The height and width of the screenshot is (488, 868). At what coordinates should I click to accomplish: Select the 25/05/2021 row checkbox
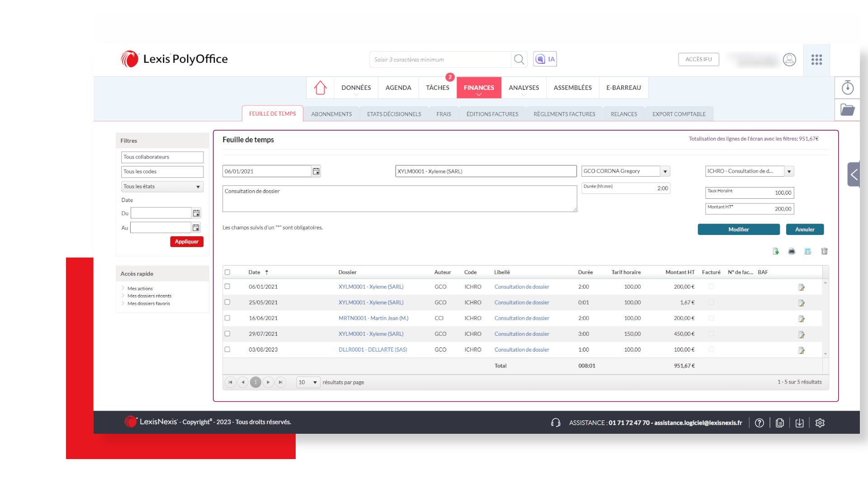click(227, 302)
